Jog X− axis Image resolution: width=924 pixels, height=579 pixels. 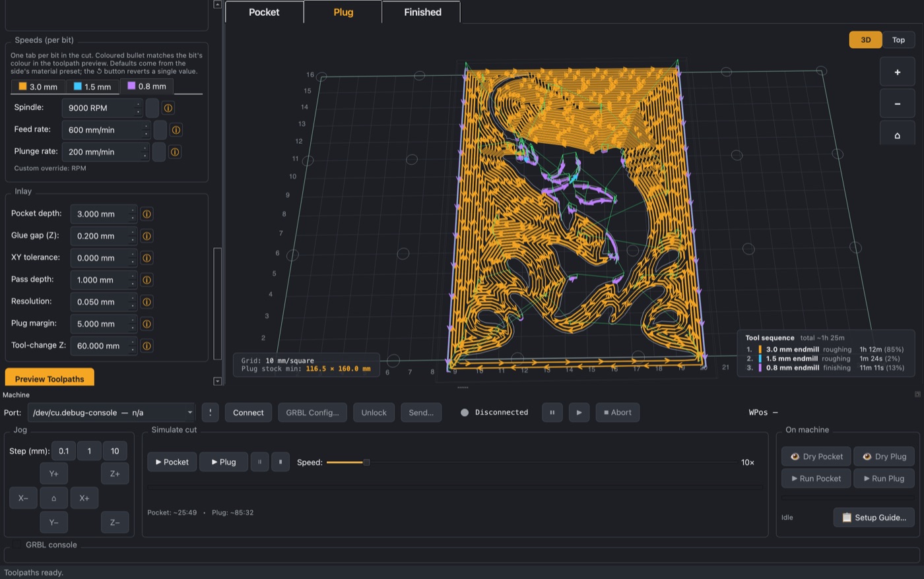[x=23, y=498]
